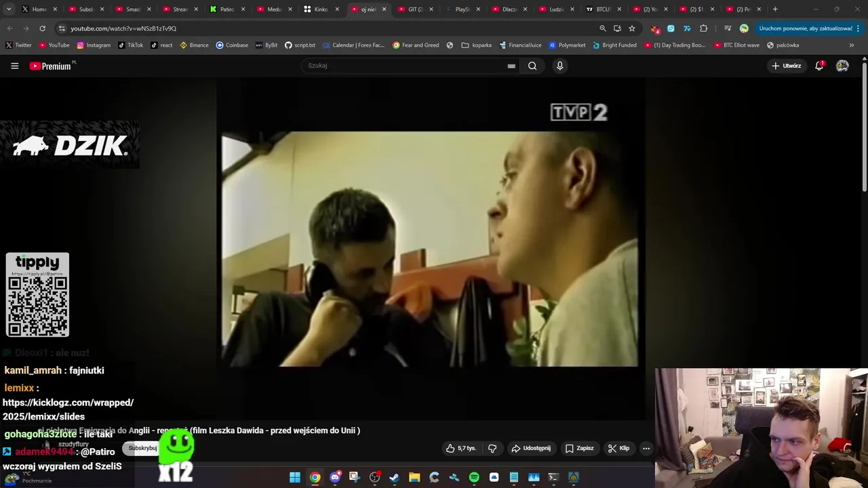
Task: Click the Subskrybuj button
Action: (x=142, y=448)
